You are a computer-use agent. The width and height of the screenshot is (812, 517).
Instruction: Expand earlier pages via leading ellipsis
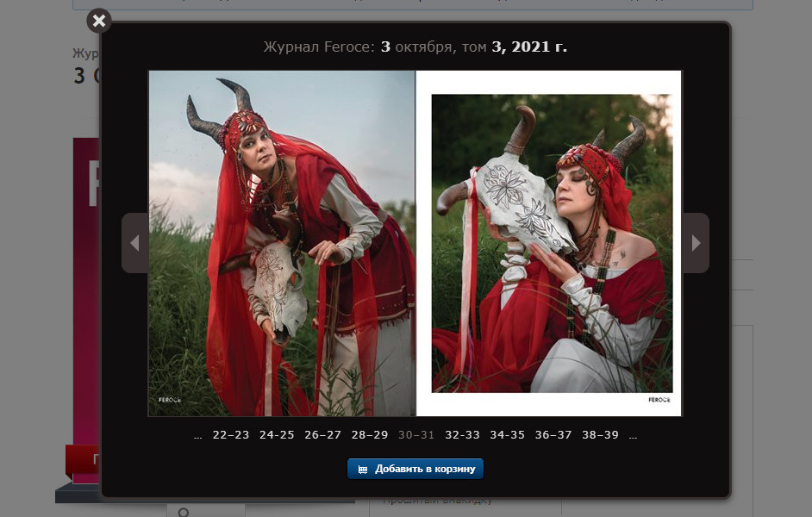(198, 435)
